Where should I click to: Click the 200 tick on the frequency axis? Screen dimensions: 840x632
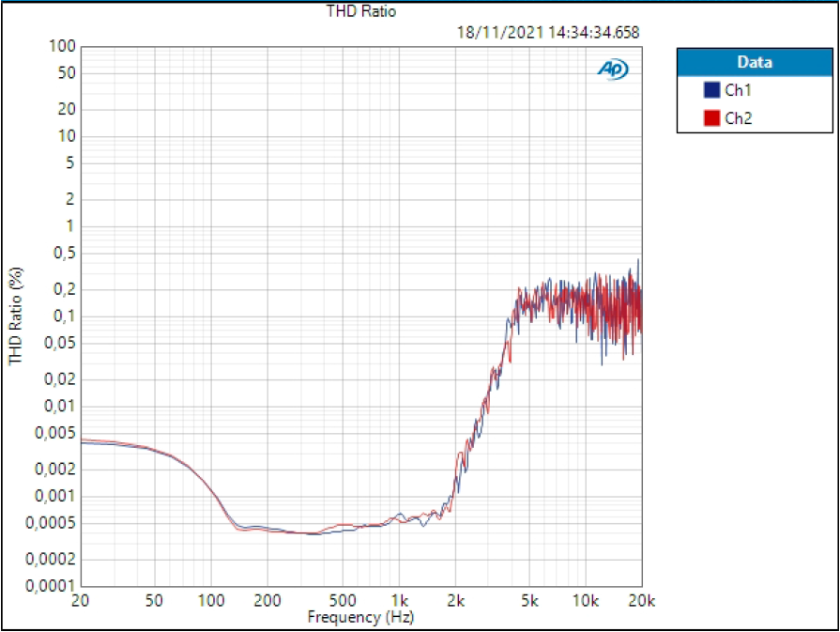(267, 600)
